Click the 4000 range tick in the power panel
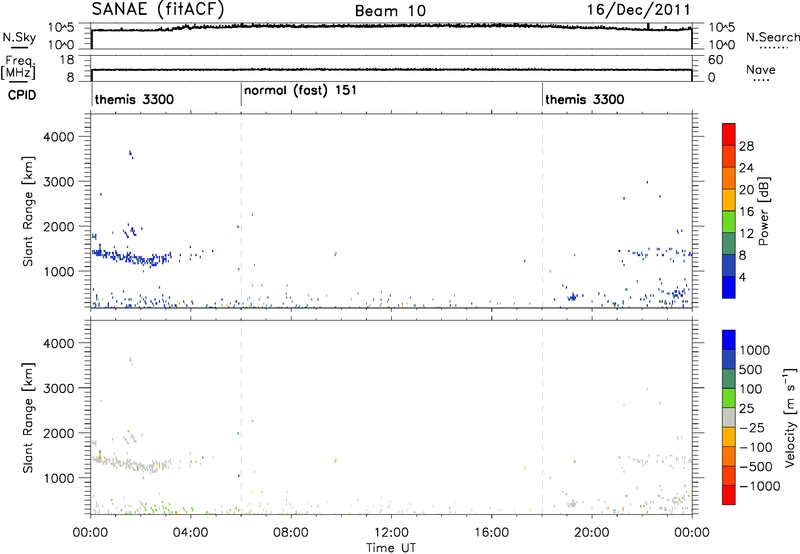This screenshot has height=554, width=800. pyautogui.click(x=59, y=137)
